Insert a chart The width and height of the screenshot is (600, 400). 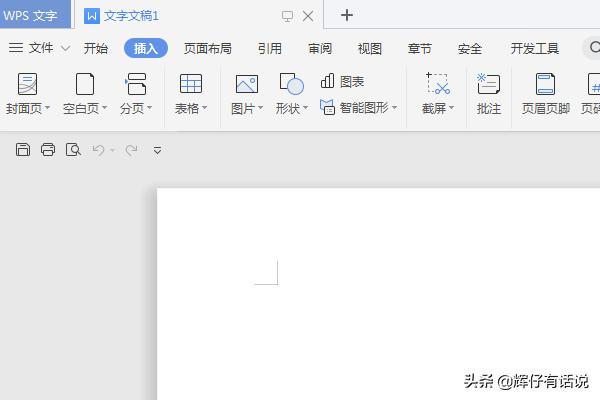click(342, 82)
